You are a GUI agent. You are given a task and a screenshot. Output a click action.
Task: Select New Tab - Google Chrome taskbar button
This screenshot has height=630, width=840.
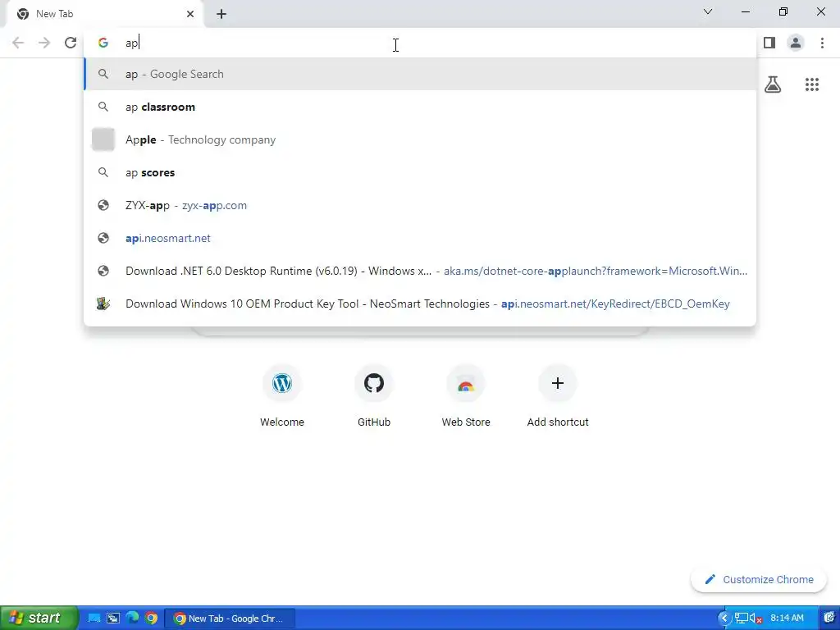(x=230, y=619)
